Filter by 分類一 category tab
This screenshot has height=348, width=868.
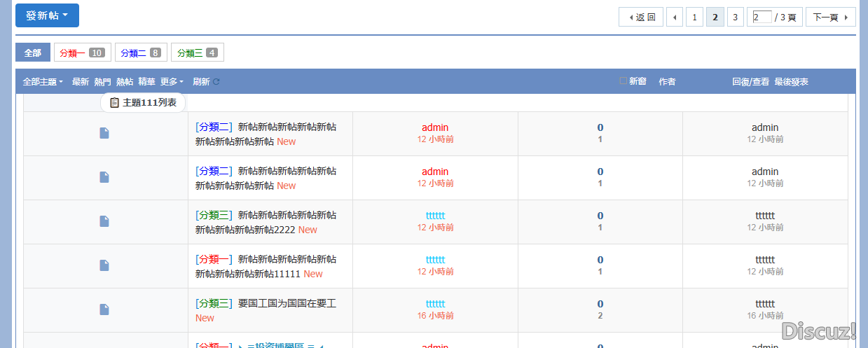82,53
